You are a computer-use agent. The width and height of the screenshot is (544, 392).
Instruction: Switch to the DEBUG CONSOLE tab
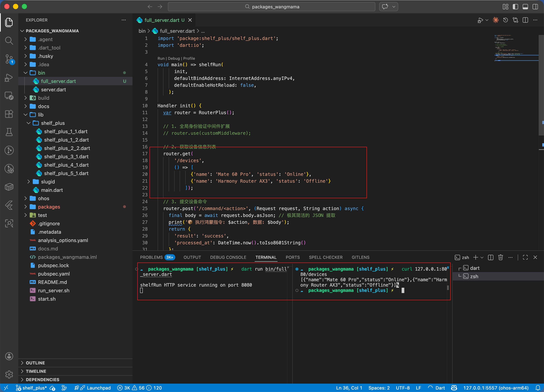(228, 257)
